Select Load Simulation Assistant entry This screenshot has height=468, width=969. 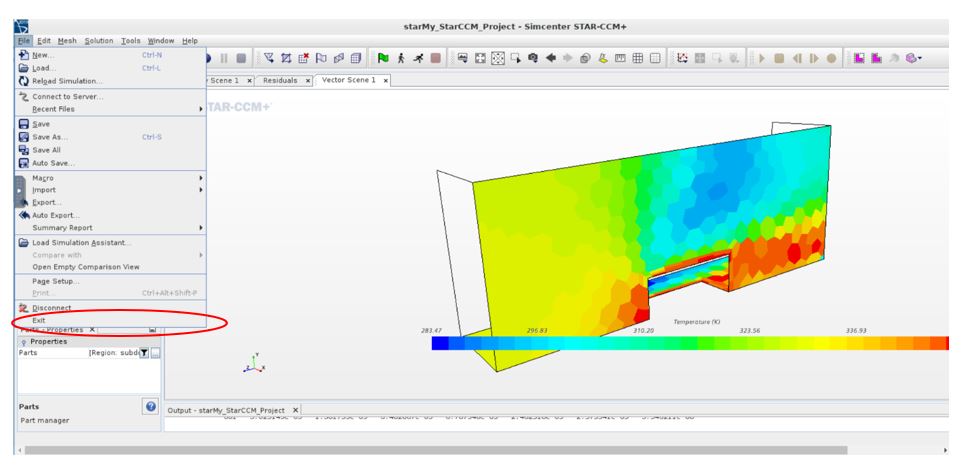[x=111, y=242]
